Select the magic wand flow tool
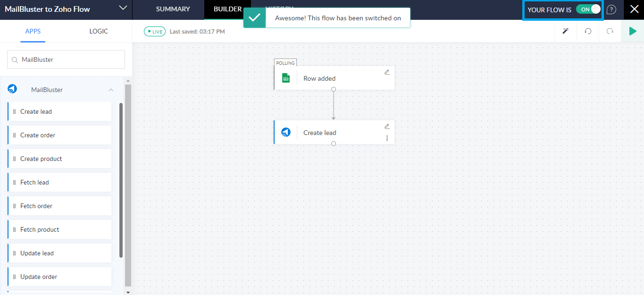The image size is (644, 295). (x=565, y=31)
